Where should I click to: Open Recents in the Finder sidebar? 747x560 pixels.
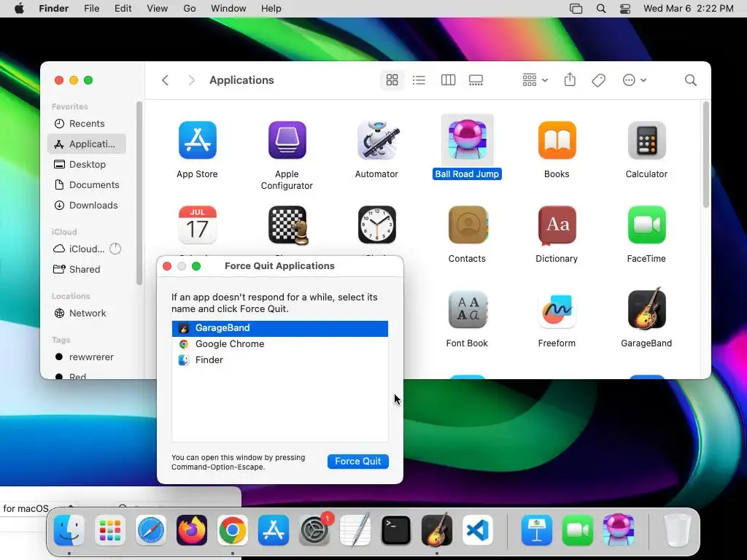[86, 124]
